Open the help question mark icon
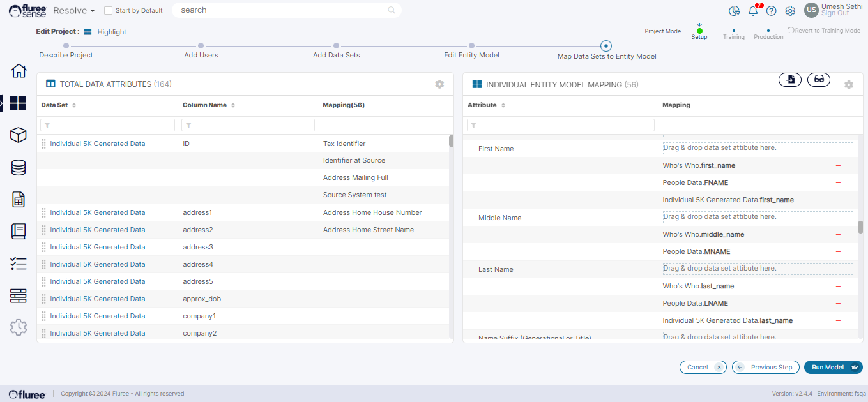Image resolution: width=868 pixels, height=402 pixels. point(771,11)
